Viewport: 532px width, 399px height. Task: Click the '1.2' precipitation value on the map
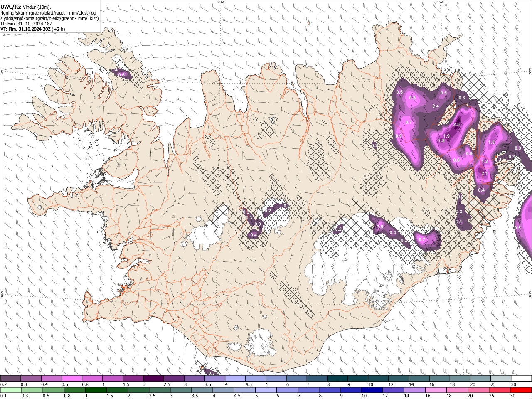(x=484, y=162)
